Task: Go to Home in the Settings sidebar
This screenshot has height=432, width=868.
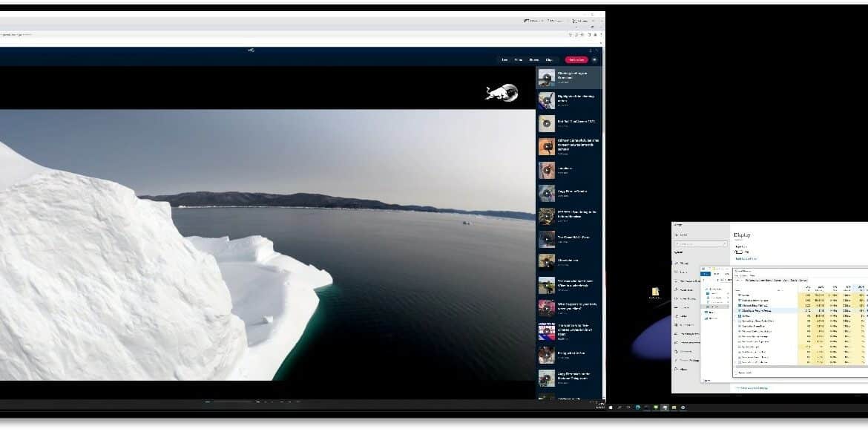Action: (683, 235)
